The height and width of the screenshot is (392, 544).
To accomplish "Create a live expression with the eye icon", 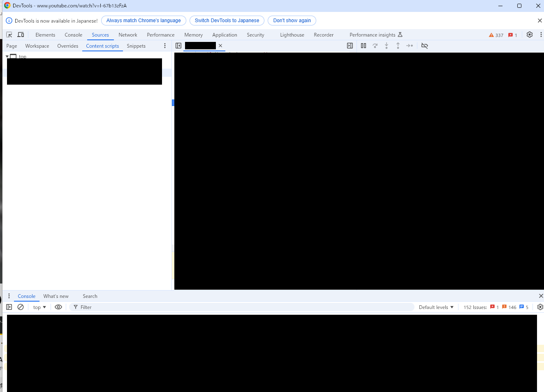I will (x=58, y=307).
